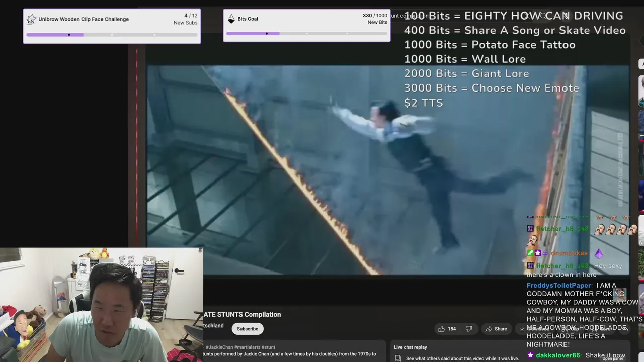Click the '400 Bits = Share A Song' line
The image size is (644, 362).
point(515,30)
